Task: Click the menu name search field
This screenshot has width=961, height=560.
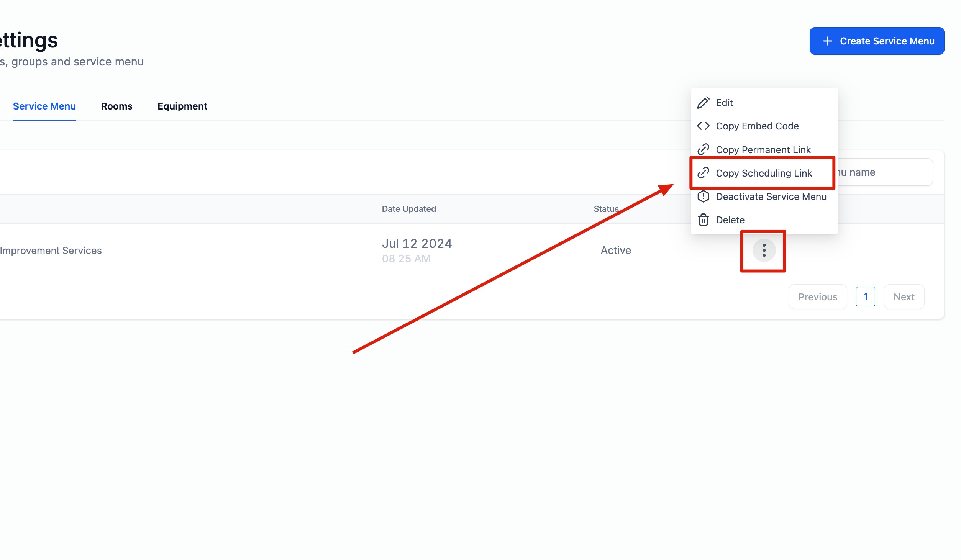Action: tap(885, 172)
